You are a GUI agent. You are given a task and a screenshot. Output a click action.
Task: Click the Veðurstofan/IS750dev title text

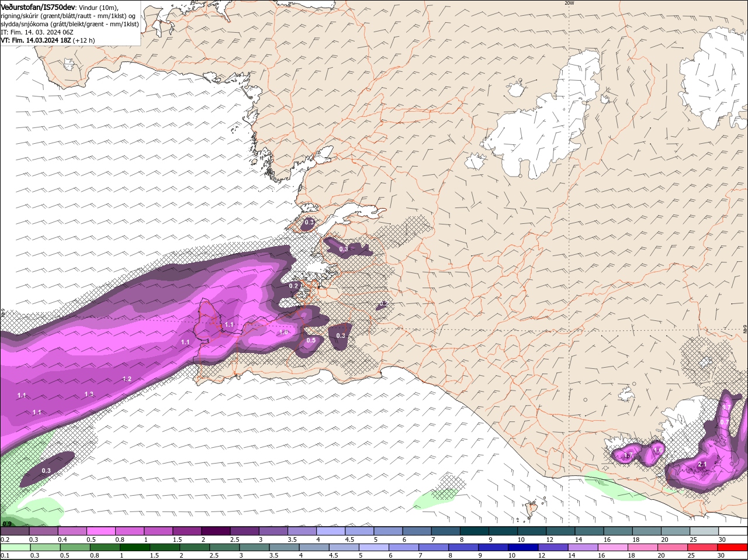coord(37,6)
